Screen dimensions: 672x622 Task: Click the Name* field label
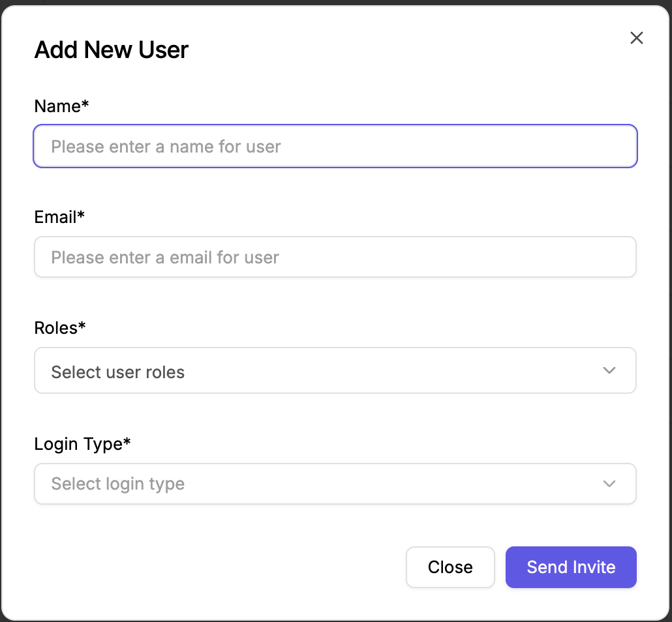[61, 106]
